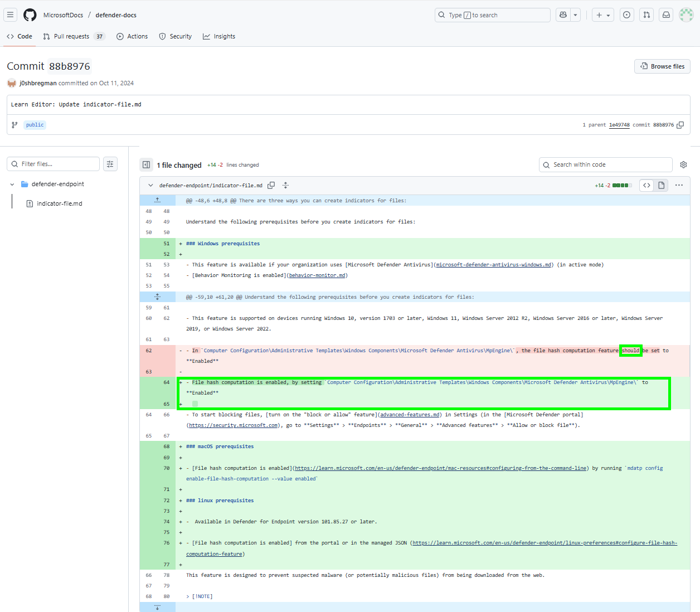Open file tree filter options icon
Viewport: 700px width, 612px height.
(110, 164)
